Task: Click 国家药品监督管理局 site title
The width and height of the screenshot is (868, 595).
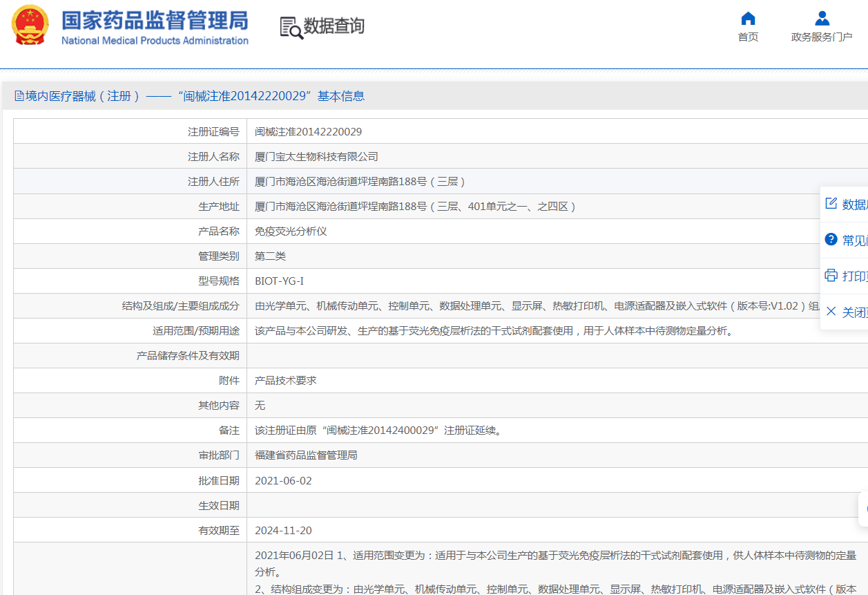Action: tap(155, 19)
